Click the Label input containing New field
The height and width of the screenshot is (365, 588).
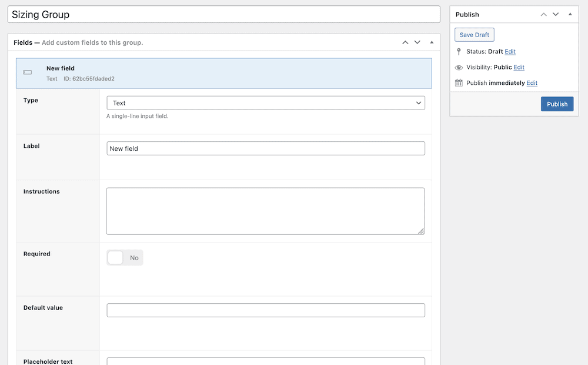tap(266, 148)
